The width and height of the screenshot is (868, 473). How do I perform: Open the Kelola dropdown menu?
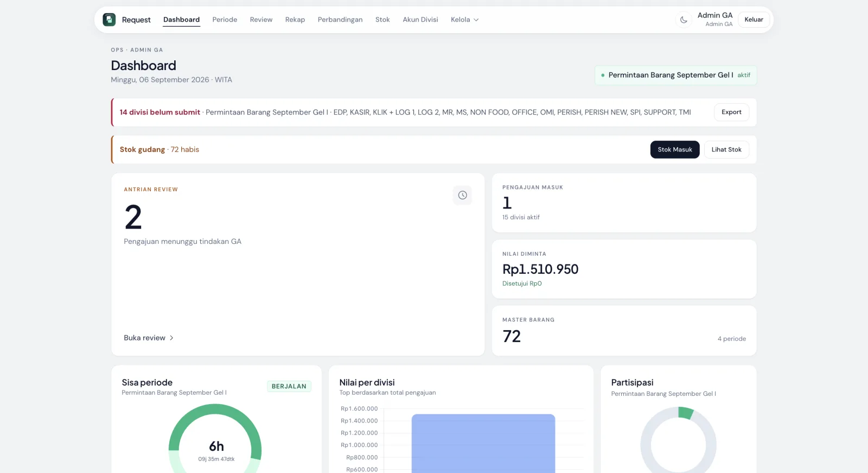click(464, 20)
